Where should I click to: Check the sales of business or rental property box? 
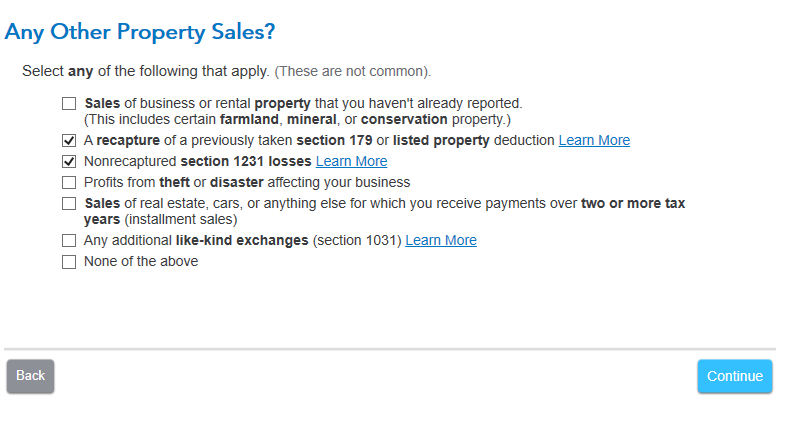69,103
